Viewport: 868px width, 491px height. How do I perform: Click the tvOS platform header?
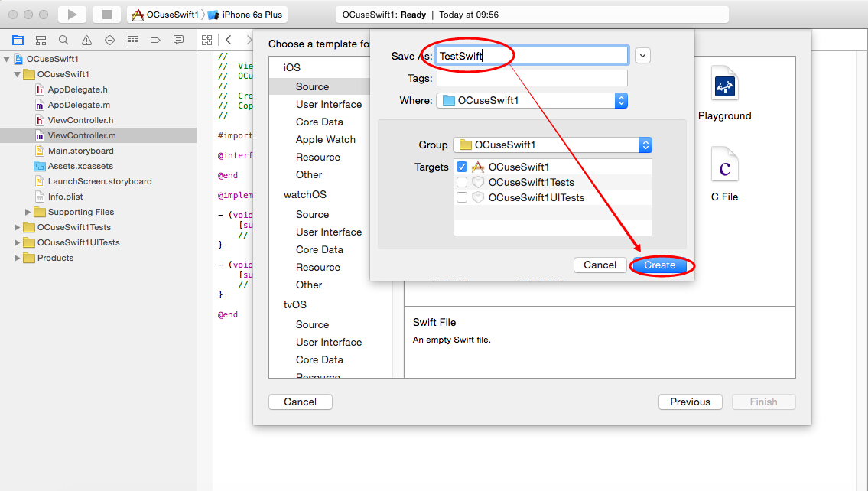tap(294, 305)
